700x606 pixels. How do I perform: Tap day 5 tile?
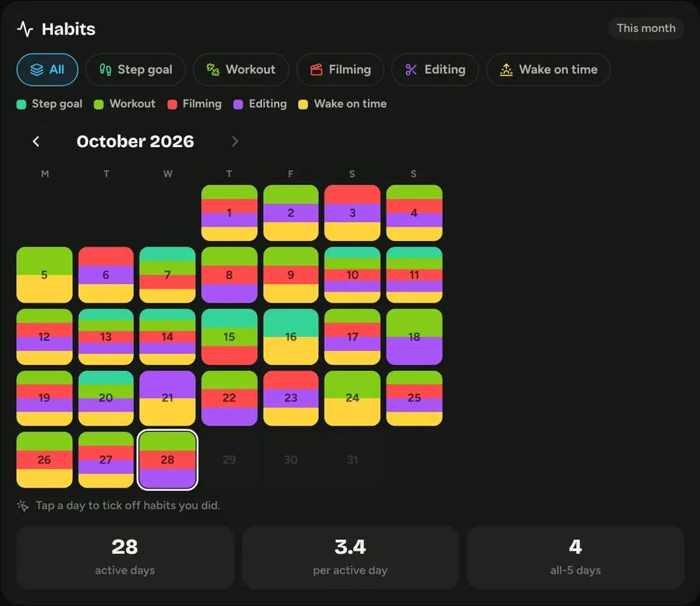click(44, 275)
